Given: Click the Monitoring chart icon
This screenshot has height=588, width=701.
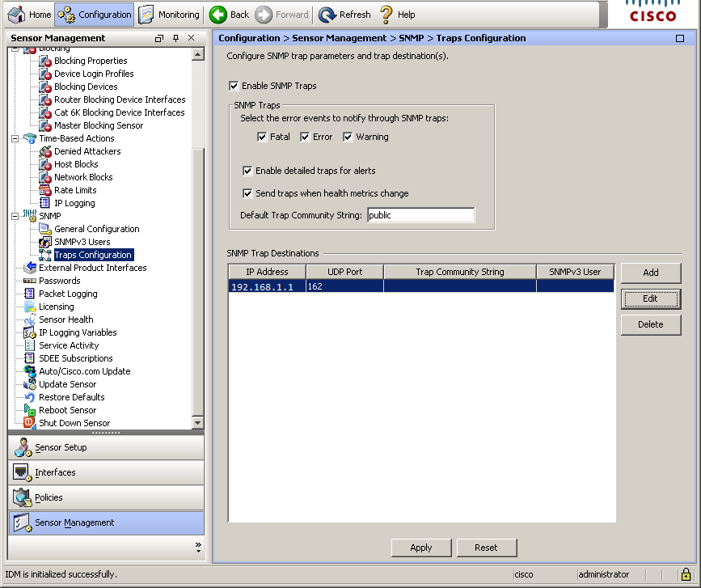Looking at the screenshot, I should click(146, 15).
